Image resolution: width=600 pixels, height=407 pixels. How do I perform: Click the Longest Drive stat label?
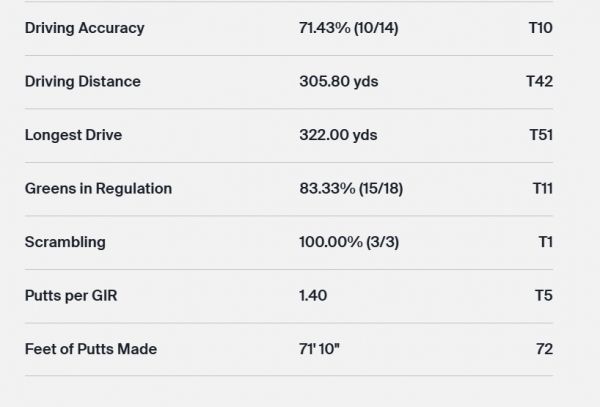click(x=73, y=135)
